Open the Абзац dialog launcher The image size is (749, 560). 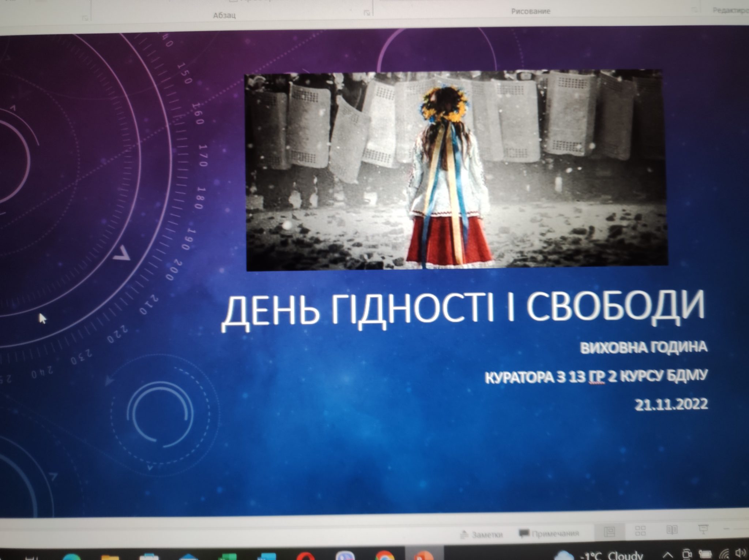click(367, 13)
